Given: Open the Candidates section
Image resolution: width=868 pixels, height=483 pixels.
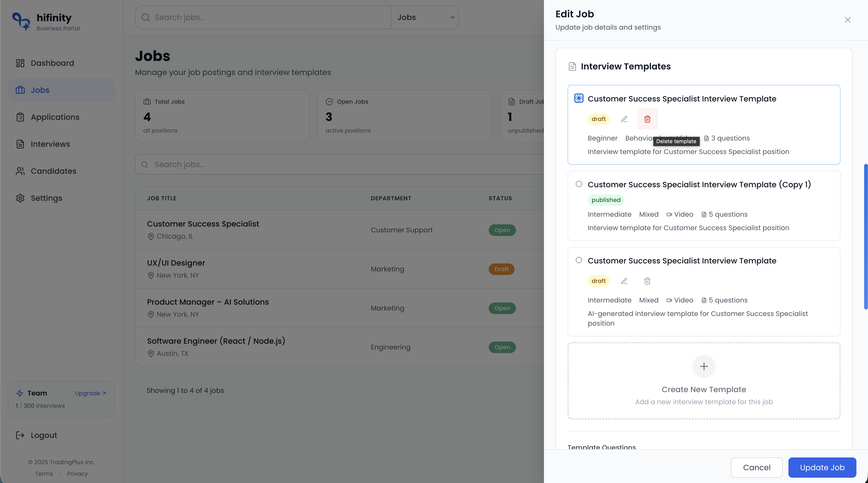Looking at the screenshot, I should (x=53, y=171).
